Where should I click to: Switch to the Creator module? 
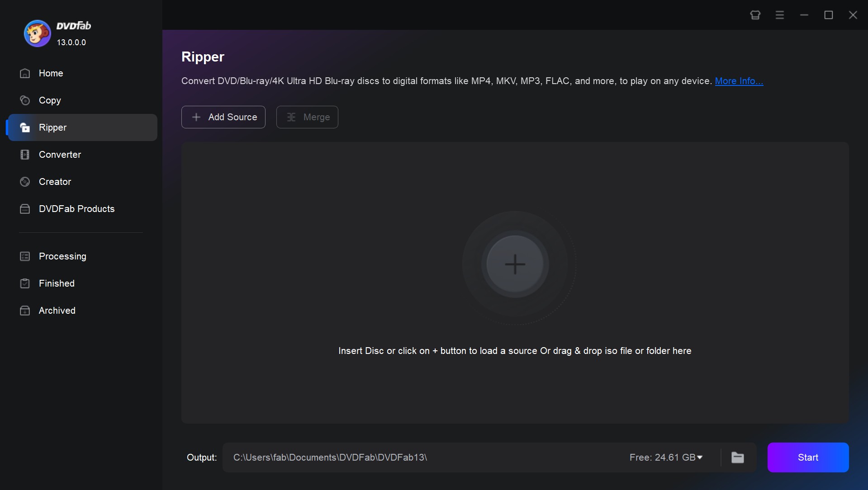54,182
